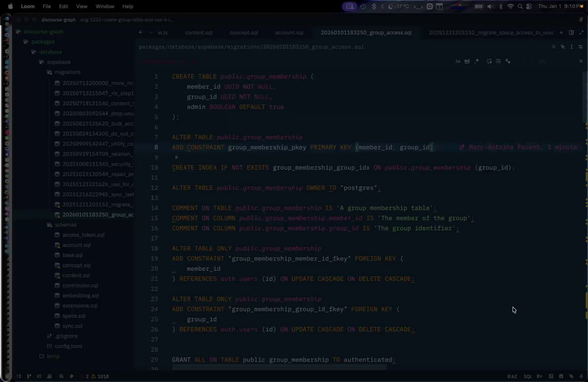This screenshot has height=382, width=588.
Task: Select the 20260101183250_group_access.sql tab
Action: pyautogui.click(x=366, y=33)
